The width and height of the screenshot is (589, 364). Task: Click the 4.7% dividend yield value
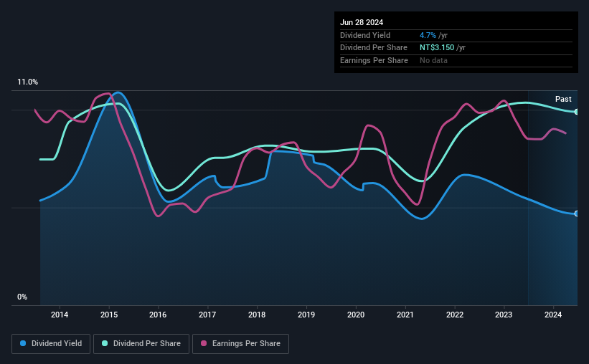pos(428,35)
